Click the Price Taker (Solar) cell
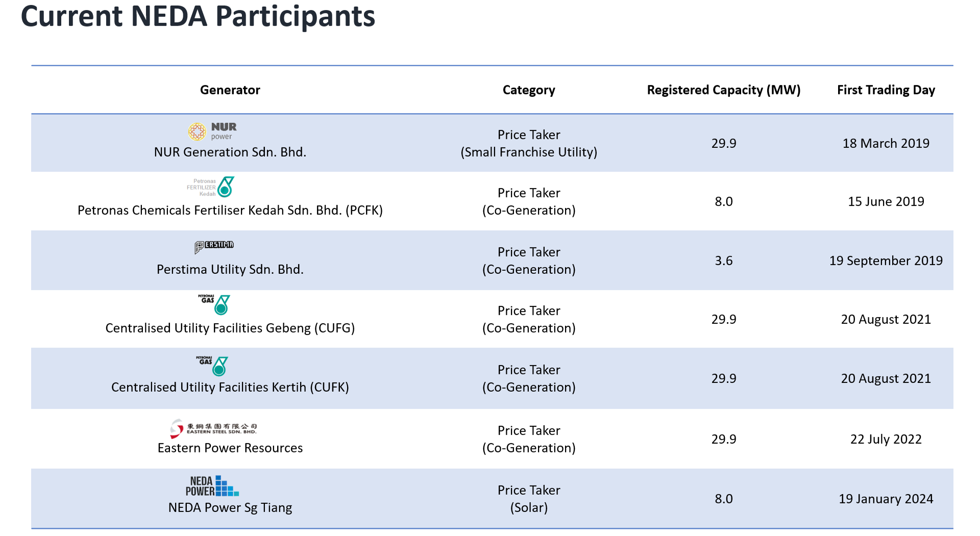Viewport: 980px width, 536px height. coord(529,499)
